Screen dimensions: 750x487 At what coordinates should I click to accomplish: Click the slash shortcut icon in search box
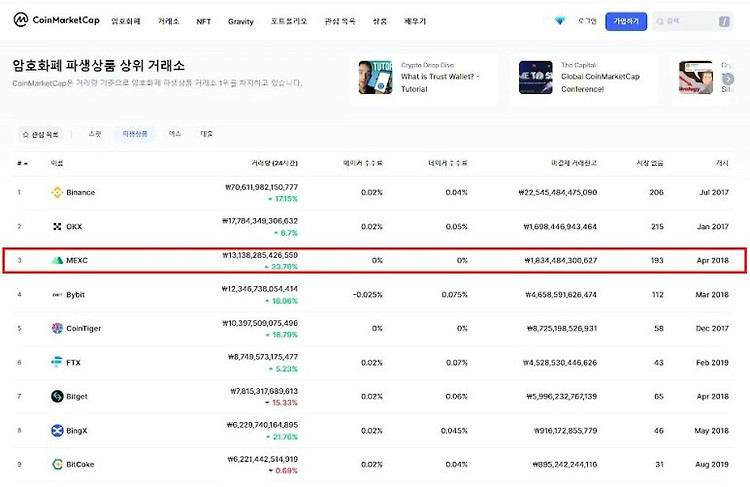(724, 22)
